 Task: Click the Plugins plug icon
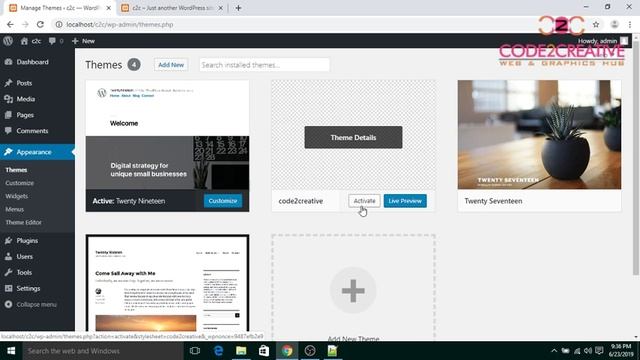point(8,240)
